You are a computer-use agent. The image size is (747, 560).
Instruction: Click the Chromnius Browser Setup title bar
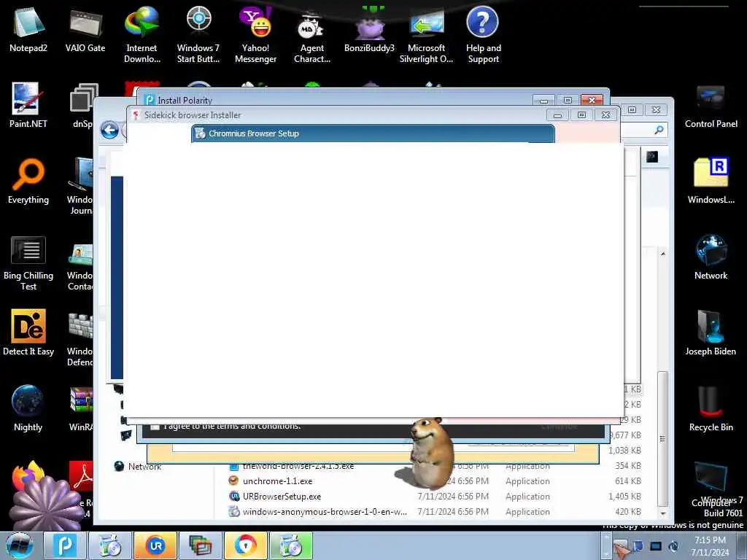click(x=373, y=133)
